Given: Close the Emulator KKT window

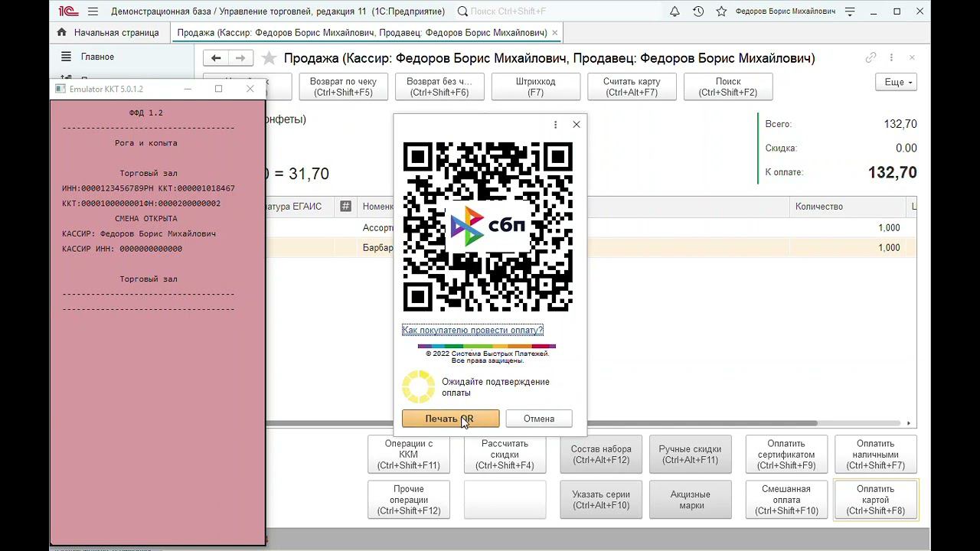Looking at the screenshot, I should point(250,90).
